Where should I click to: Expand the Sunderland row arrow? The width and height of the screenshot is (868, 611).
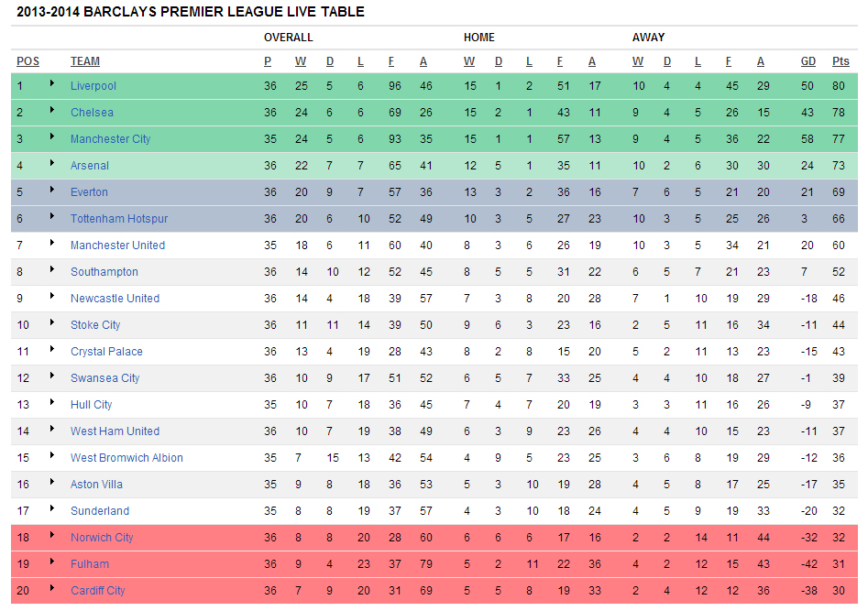52,510
